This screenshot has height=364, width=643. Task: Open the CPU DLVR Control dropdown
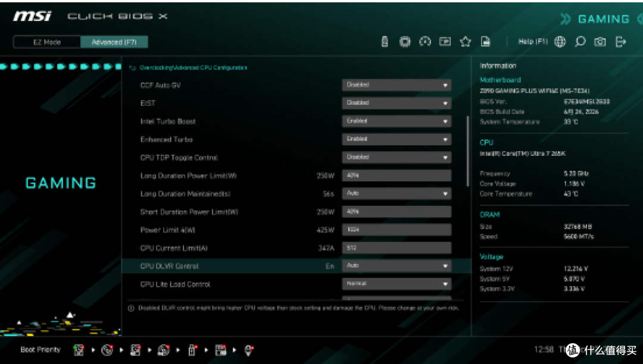[x=397, y=266]
